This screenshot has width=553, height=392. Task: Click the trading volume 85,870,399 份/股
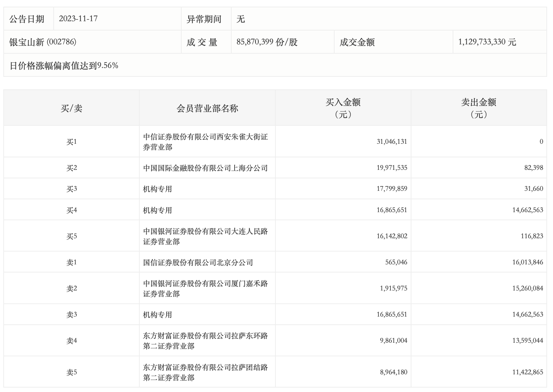click(267, 42)
